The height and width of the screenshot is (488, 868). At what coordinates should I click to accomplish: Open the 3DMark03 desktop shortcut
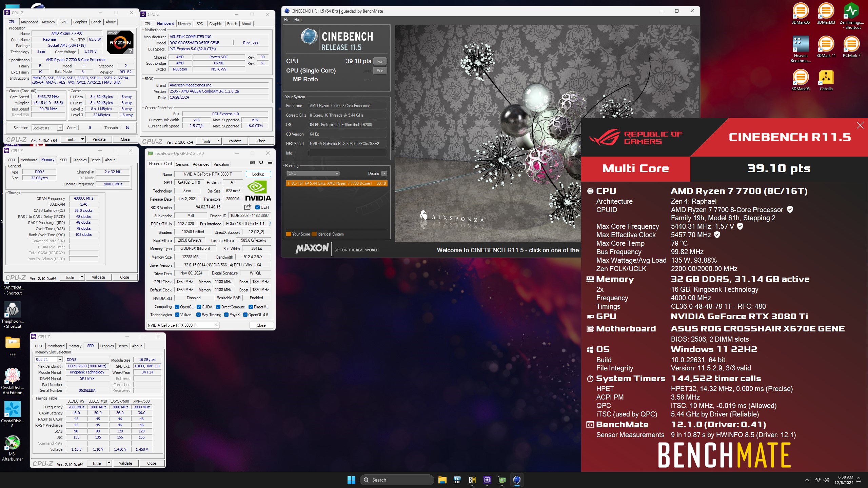pyautogui.click(x=826, y=14)
